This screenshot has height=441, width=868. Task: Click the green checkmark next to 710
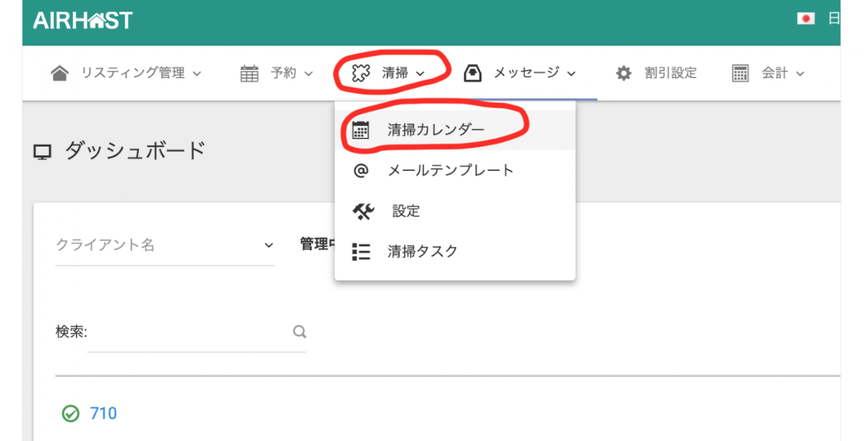point(71,413)
